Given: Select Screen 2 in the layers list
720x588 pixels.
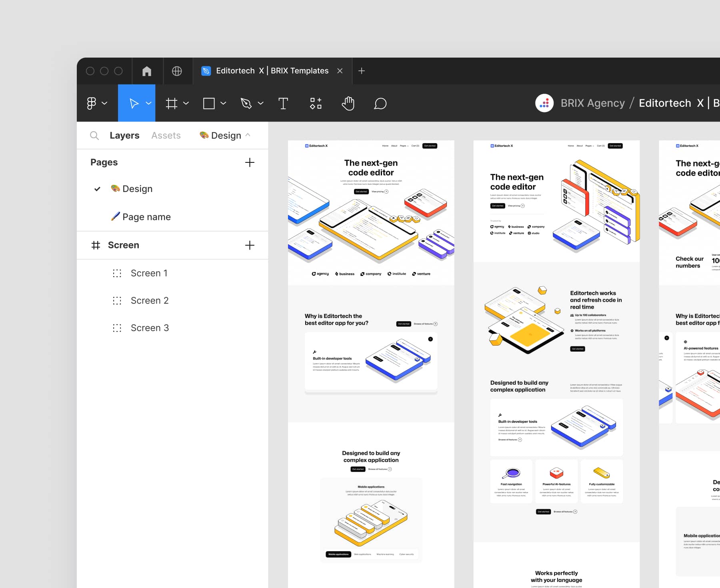Looking at the screenshot, I should pos(150,300).
